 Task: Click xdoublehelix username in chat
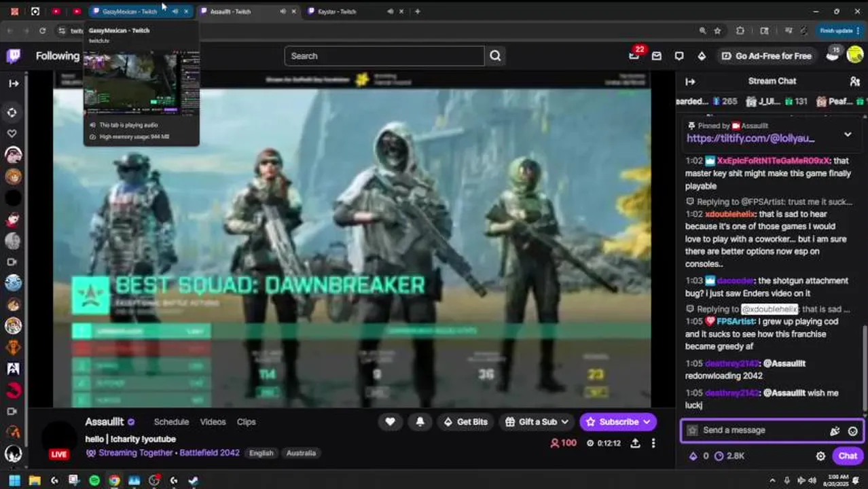point(730,214)
